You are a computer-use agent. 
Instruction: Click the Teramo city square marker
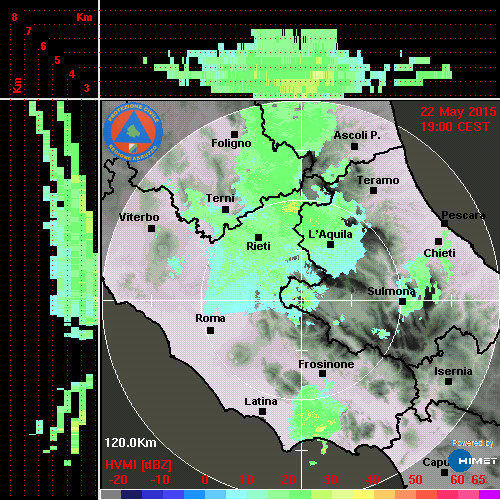tap(373, 191)
